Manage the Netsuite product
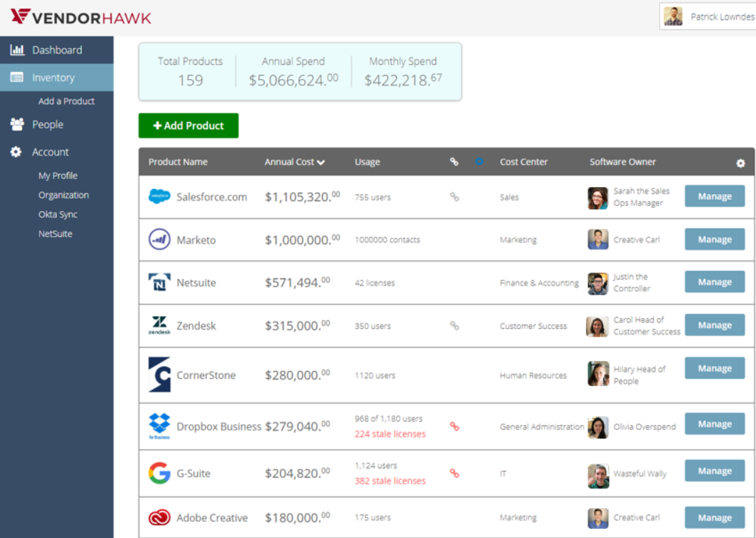 click(x=715, y=282)
